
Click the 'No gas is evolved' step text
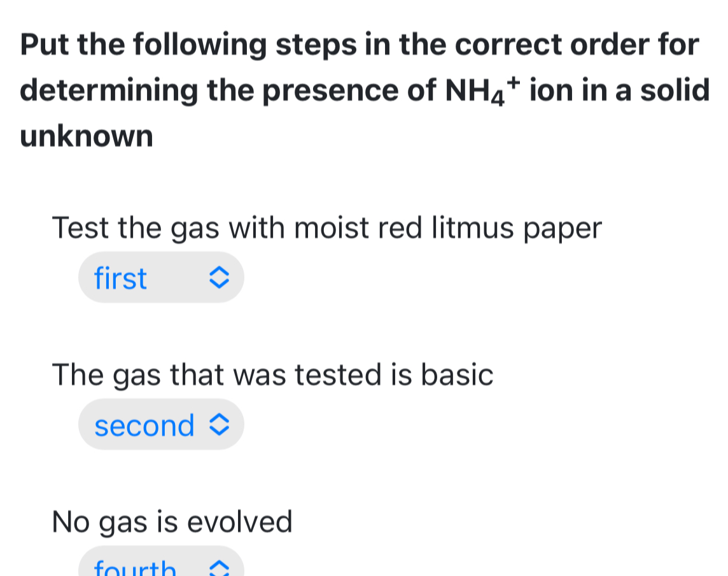click(172, 521)
